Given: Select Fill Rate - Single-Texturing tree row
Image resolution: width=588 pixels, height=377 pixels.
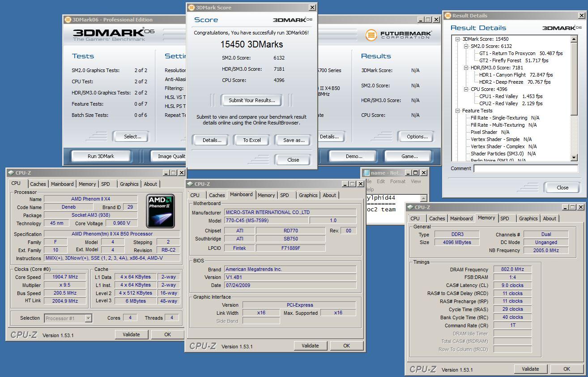Looking at the screenshot, I should pos(505,118).
